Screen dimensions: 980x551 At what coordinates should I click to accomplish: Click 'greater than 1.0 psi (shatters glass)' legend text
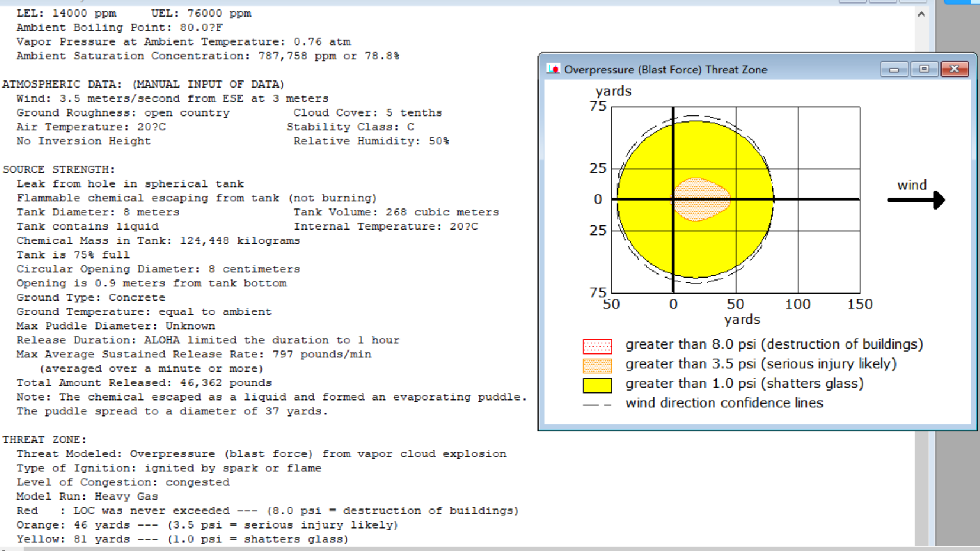point(744,384)
